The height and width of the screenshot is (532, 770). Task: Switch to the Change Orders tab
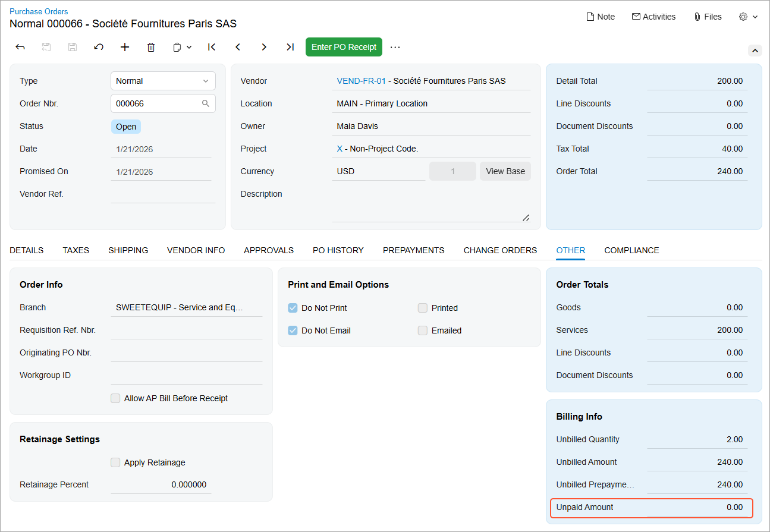click(500, 250)
